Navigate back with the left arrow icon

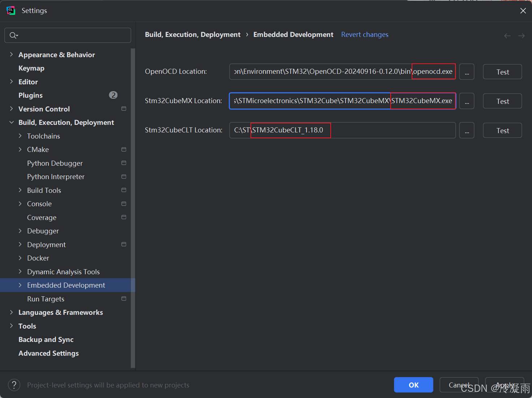tap(507, 35)
